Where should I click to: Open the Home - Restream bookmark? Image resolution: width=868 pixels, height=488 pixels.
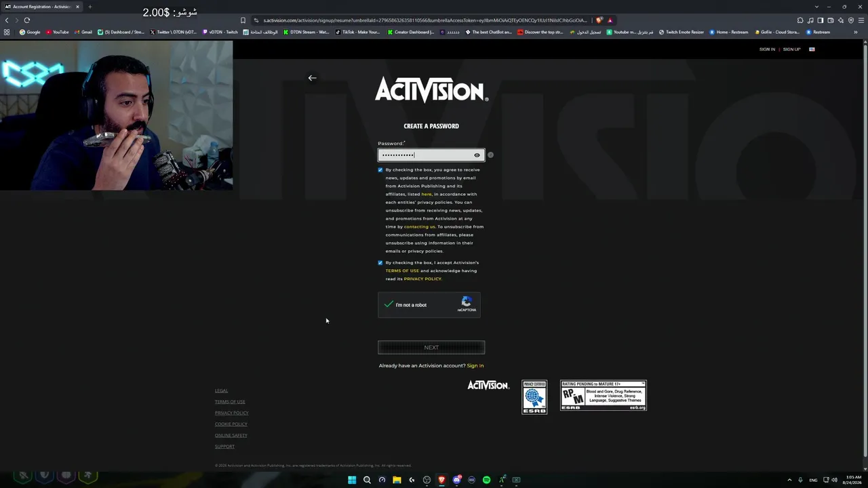coord(729,32)
